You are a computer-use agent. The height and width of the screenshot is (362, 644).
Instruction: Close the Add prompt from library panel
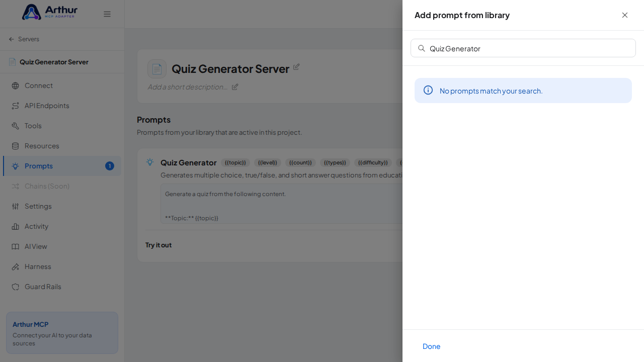click(x=625, y=15)
